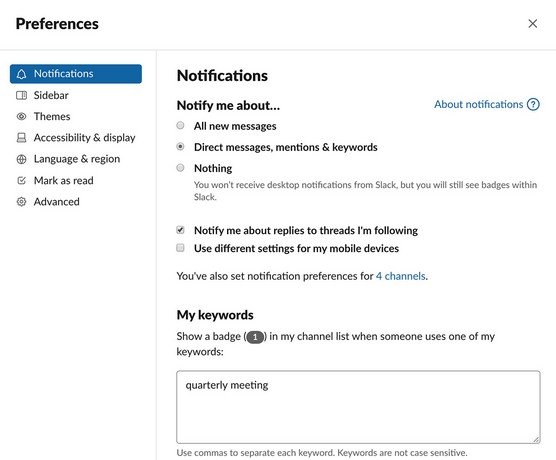Click the Sidebar panel icon
The height and width of the screenshot is (460, 556).
tap(21, 95)
